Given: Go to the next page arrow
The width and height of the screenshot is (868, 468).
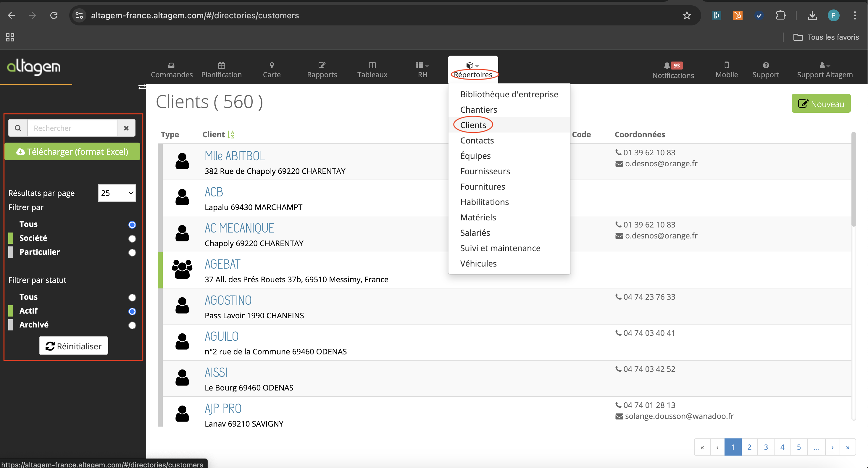Looking at the screenshot, I should coord(832,447).
